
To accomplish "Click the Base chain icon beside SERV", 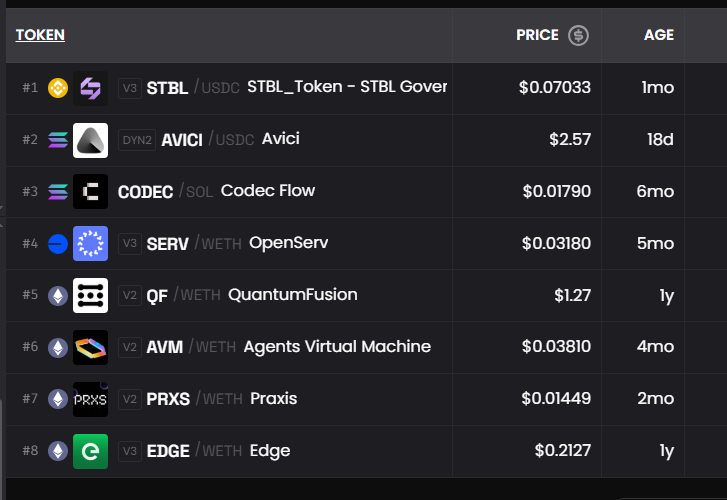I will [58, 243].
